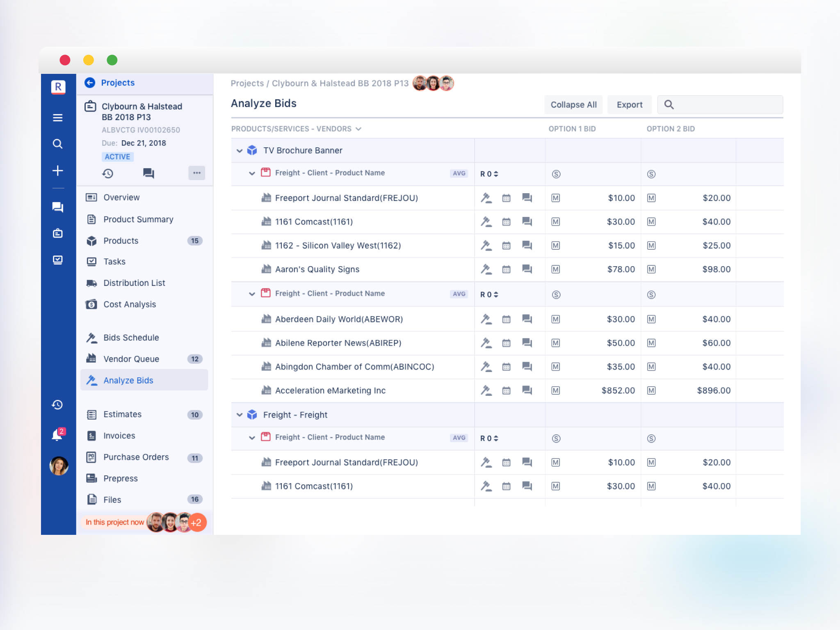Click the ACTIVE status badge
The height and width of the screenshot is (630, 840).
pyautogui.click(x=117, y=157)
